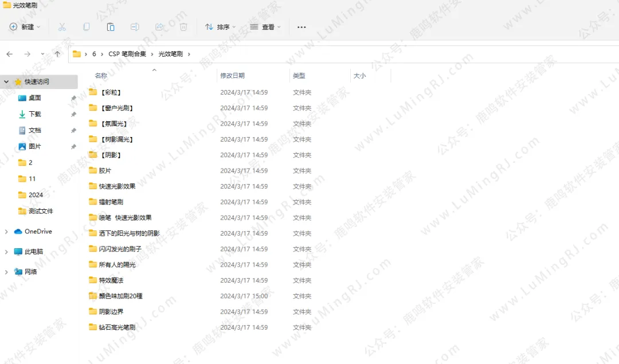Open the 排序 (Sort) dropdown menu
This screenshot has height=364, width=619.
(x=220, y=27)
